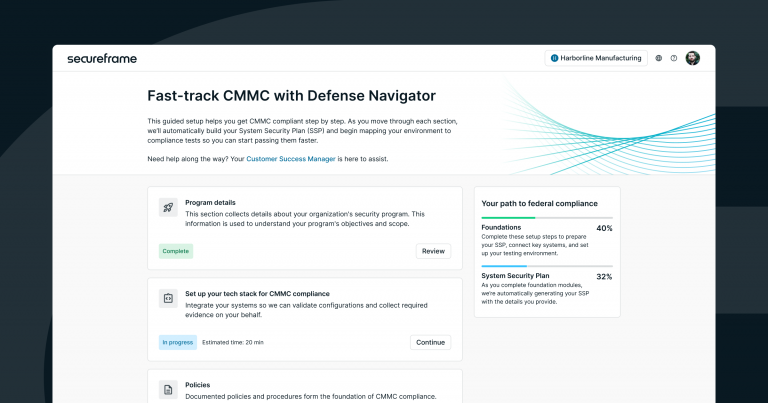This screenshot has width=768, height=403.
Task: Open the globe language selector
Action: [x=659, y=58]
